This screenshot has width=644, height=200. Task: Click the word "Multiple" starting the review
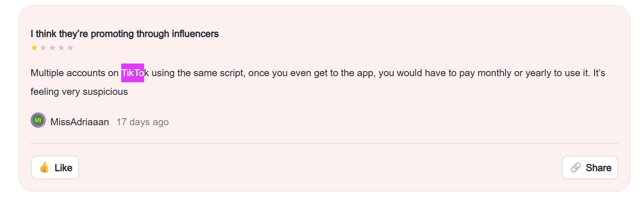[48, 73]
